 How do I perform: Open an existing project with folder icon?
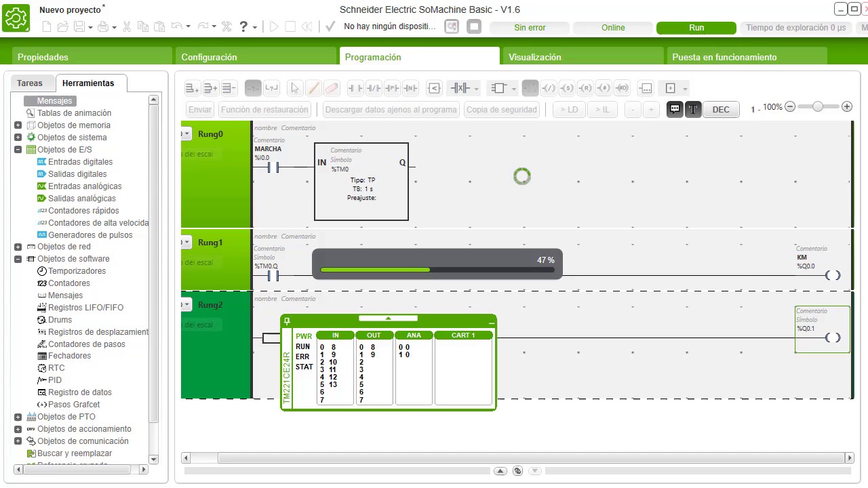pyautogui.click(x=62, y=27)
